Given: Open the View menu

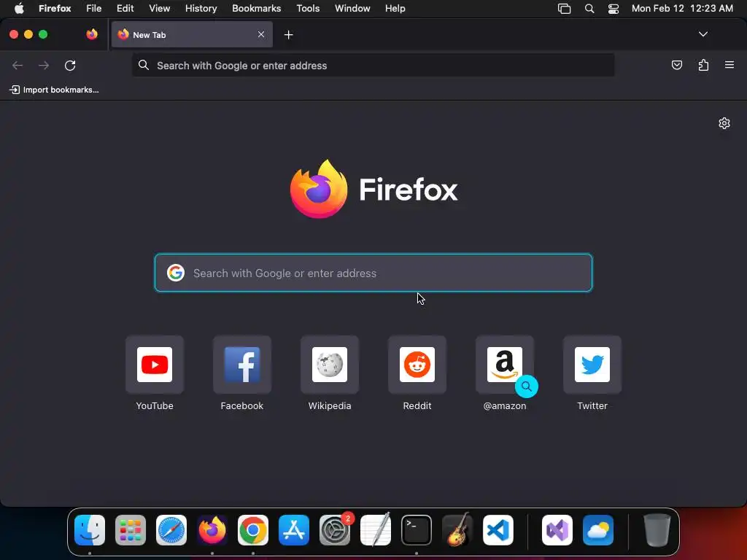Looking at the screenshot, I should pos(159,9).
